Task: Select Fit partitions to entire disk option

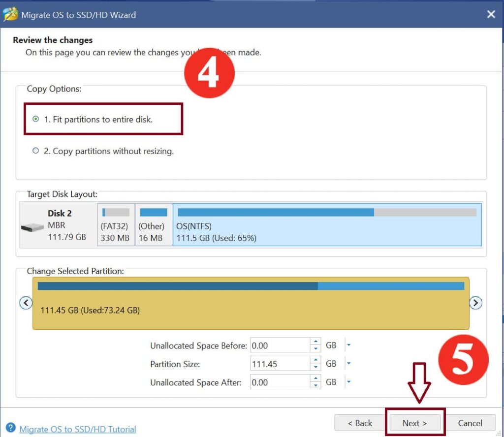Action: tap(35, 119)
